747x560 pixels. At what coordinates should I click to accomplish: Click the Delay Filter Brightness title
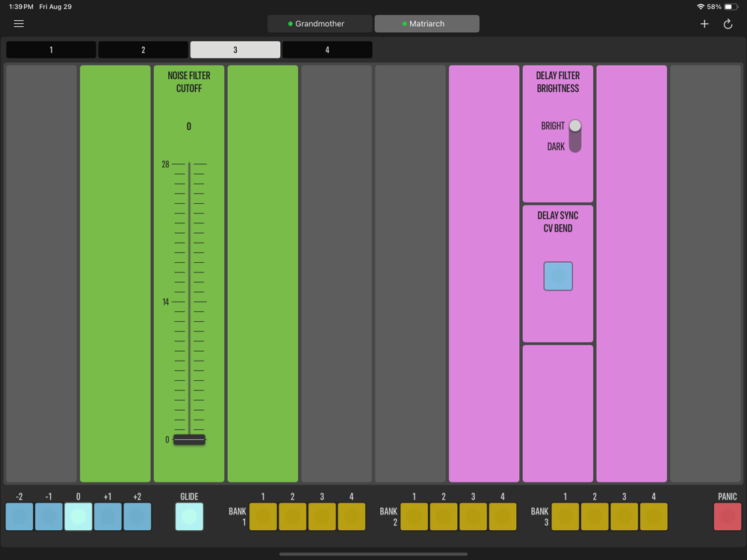coord(558,82)
